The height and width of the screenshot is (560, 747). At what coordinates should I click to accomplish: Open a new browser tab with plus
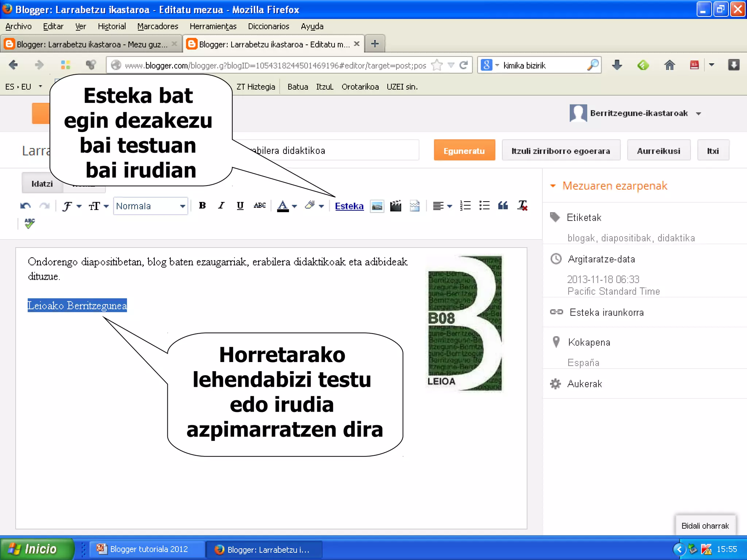click(x=375, y=44)
